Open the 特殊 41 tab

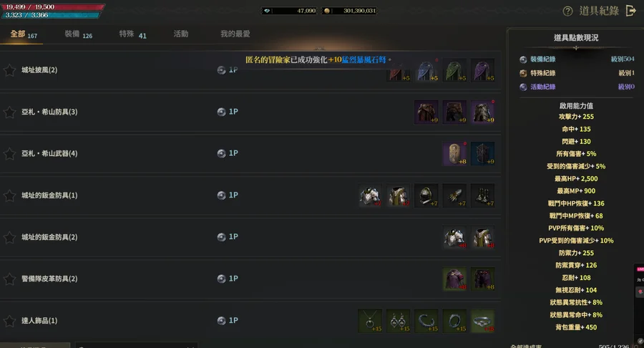[x=132, y=34]
